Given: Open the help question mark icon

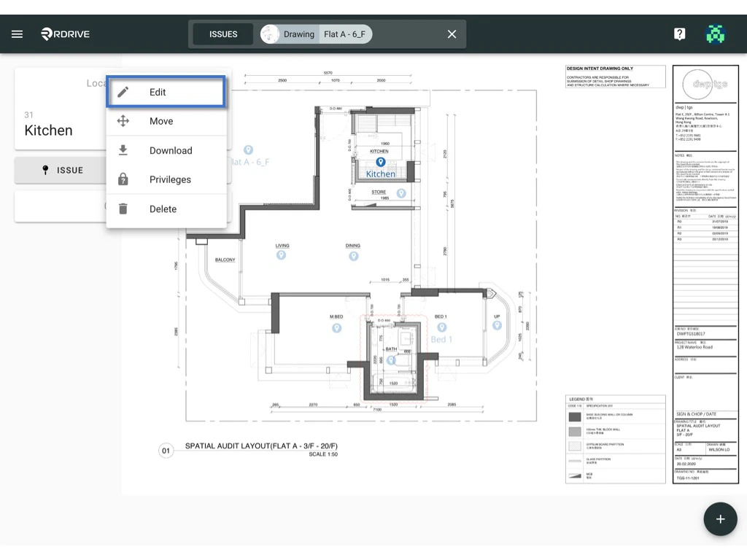Looking at the screenshot, I should pyautogui.click(x=679, y=34).
